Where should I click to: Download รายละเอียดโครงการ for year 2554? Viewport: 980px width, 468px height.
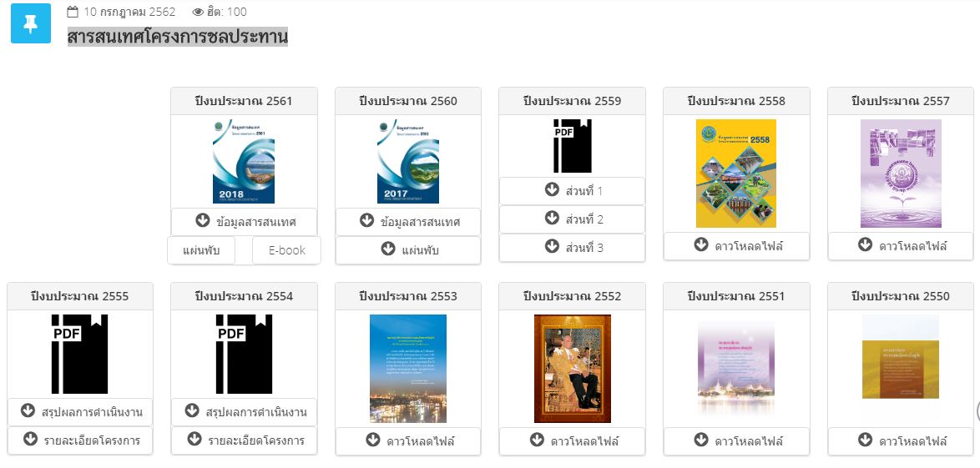coord(245,440)
